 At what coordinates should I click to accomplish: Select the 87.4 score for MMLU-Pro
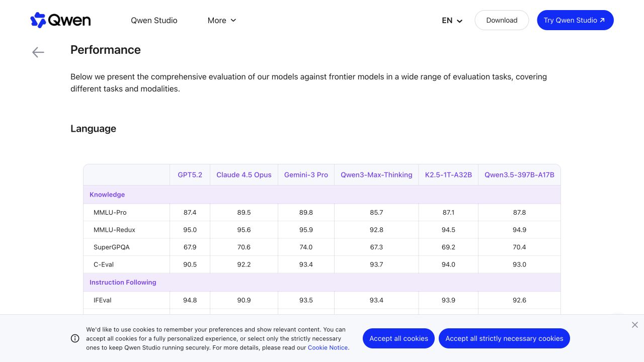[190, 213]
